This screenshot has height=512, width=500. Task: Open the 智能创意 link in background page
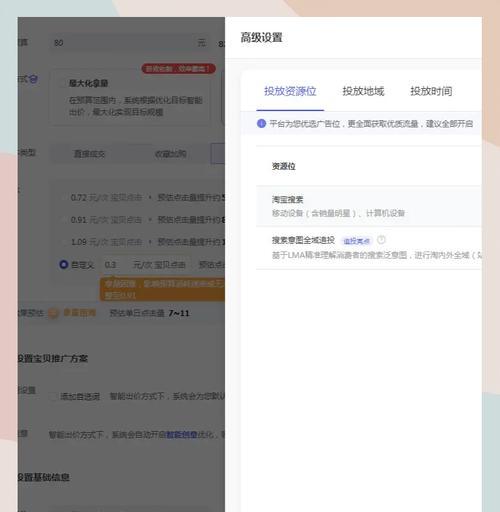[181, 435]
